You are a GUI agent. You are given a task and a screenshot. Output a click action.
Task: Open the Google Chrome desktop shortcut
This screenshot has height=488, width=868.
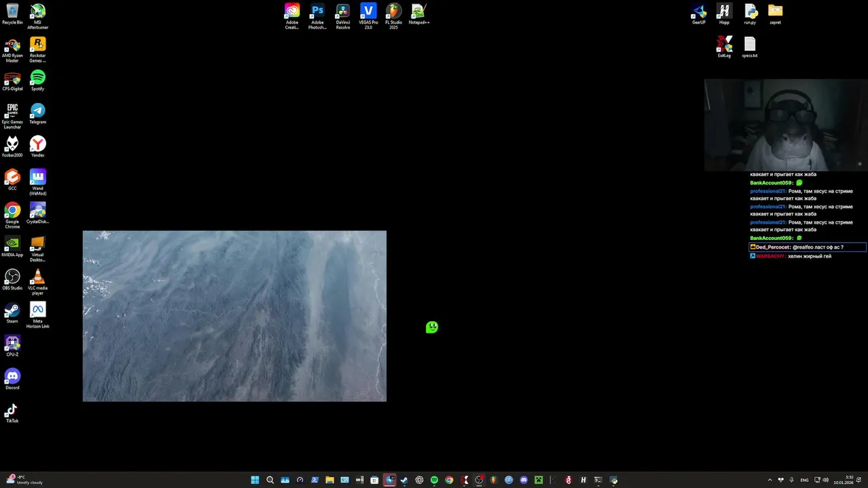point(12,216)
